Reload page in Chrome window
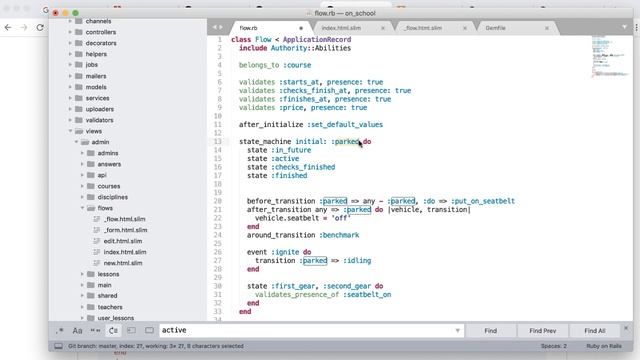 coord(40,28)
